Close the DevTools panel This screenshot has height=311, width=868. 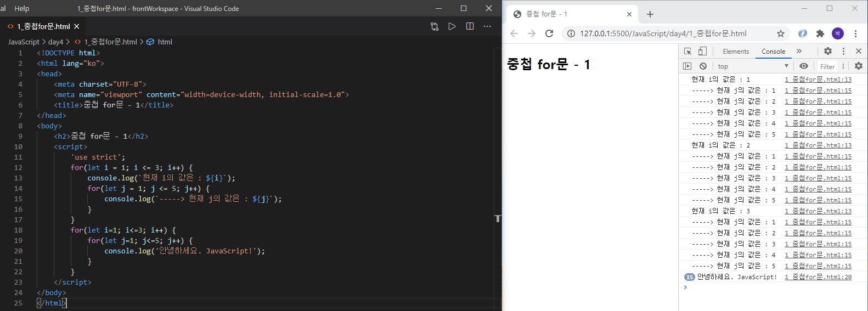[x=859, y=51]
